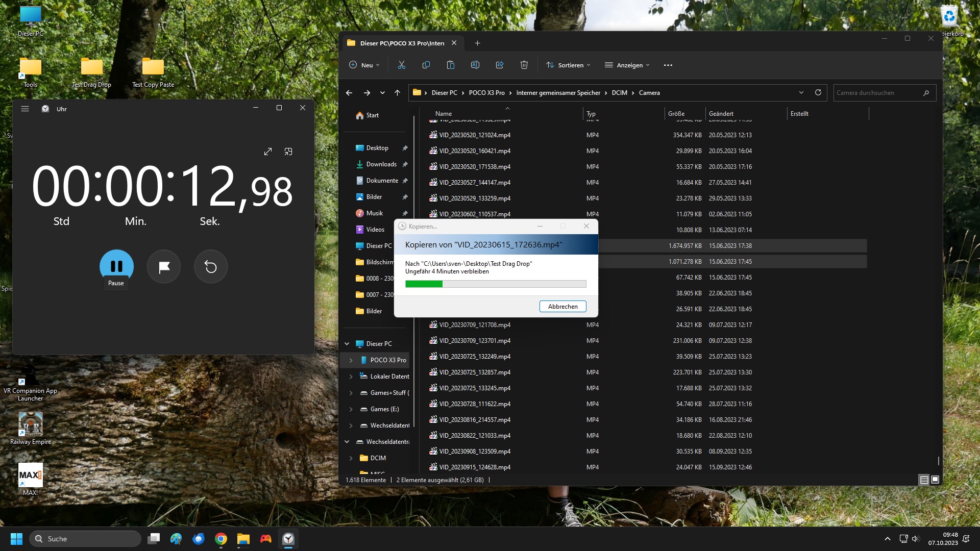Open the Uhr hamburger navigation menu

click(25, 109)
